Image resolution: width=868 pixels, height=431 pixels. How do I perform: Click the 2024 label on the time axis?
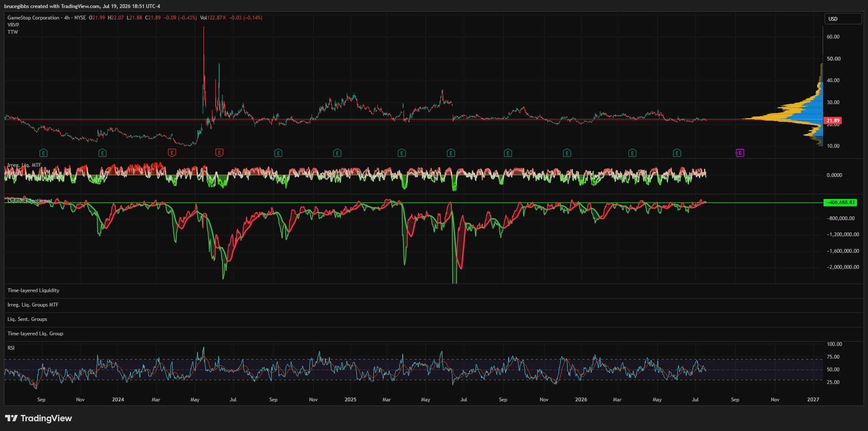[118, 400]
